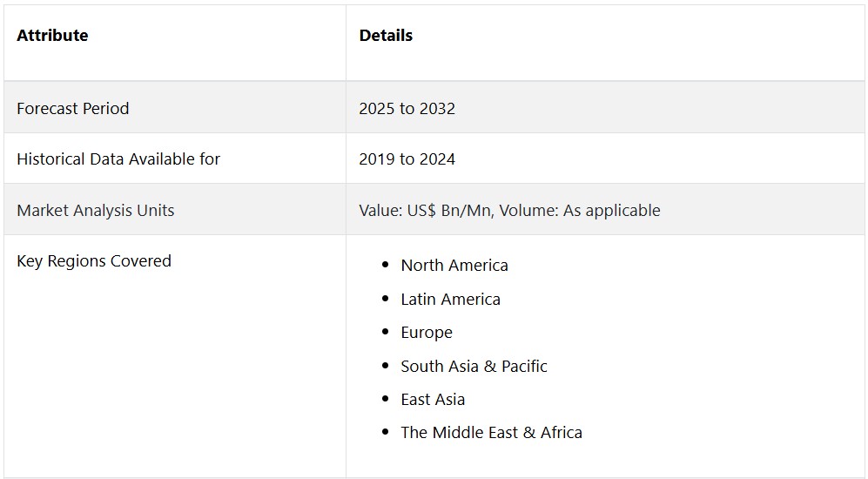Click Historical Data Available for label
Image resolution: width=868 pixels, height=479 pixels.
coord(118,159)
